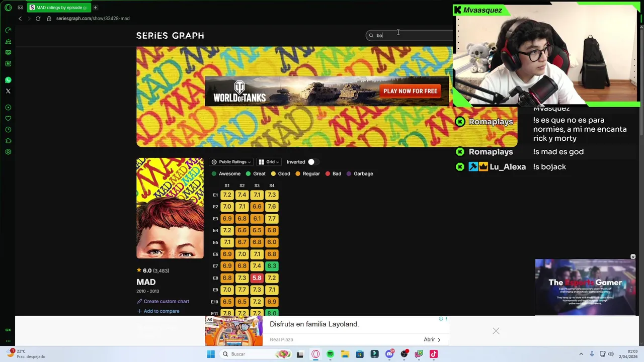Open Settings gear icon in sidebar
644x362 pixels.
coord(8,152)
